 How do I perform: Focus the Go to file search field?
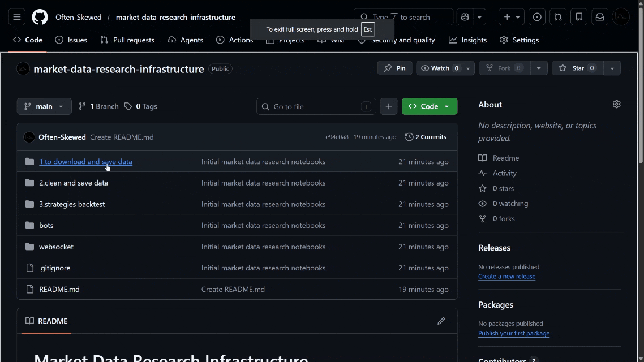(x=316, y=106)
